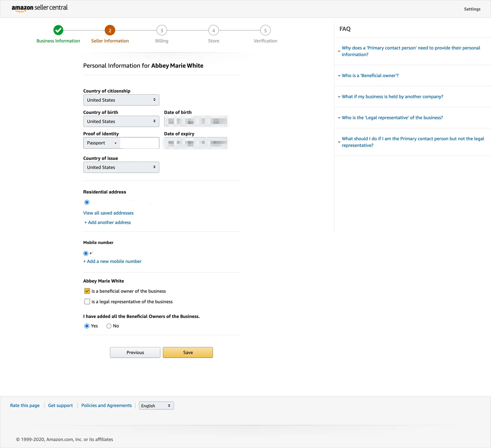Screen dimensions: 491x448
Task: Open the English language selector in footer
Action: tap(156, 405)
